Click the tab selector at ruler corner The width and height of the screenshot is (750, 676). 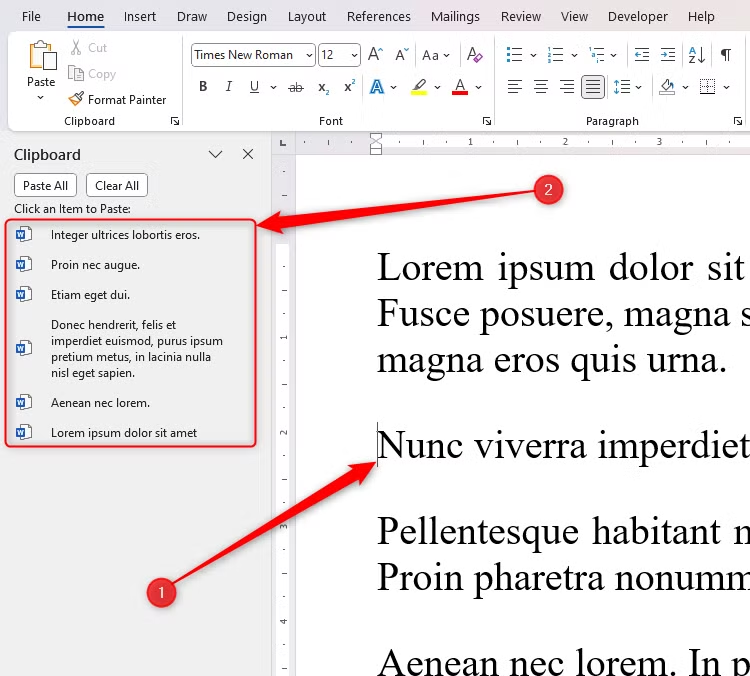coord(283,143)
